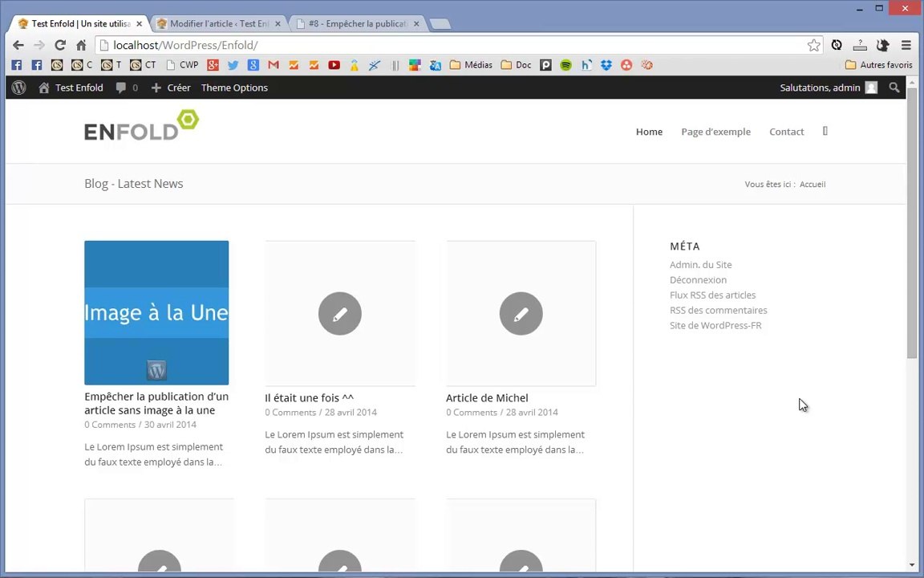Screen dimensions: 924x578
Task: Open the Salutations, admin account menu
Action: click(x=829, y=88)
